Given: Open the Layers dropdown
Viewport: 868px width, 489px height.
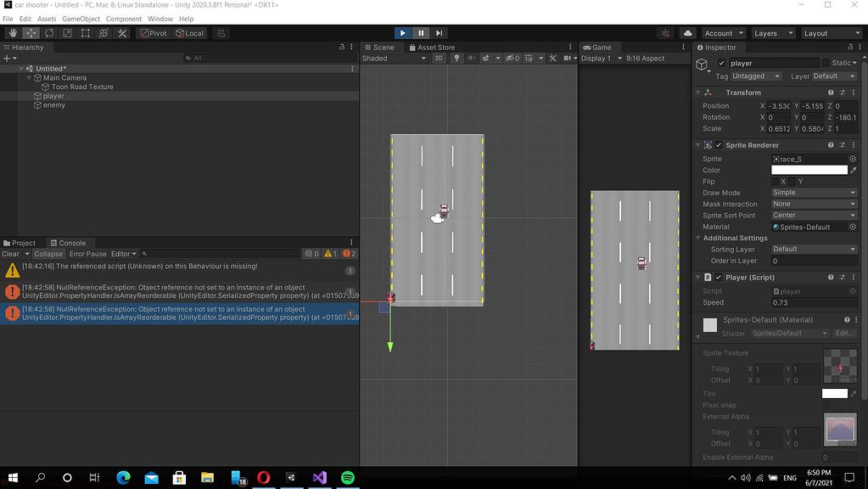Looking at the screenshot, I should point(773,33).
